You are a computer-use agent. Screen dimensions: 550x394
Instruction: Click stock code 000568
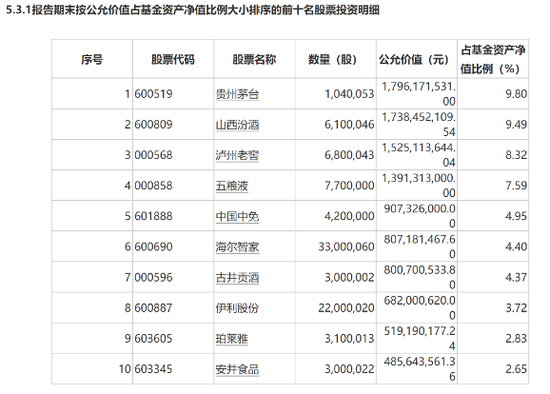point(154,155)
